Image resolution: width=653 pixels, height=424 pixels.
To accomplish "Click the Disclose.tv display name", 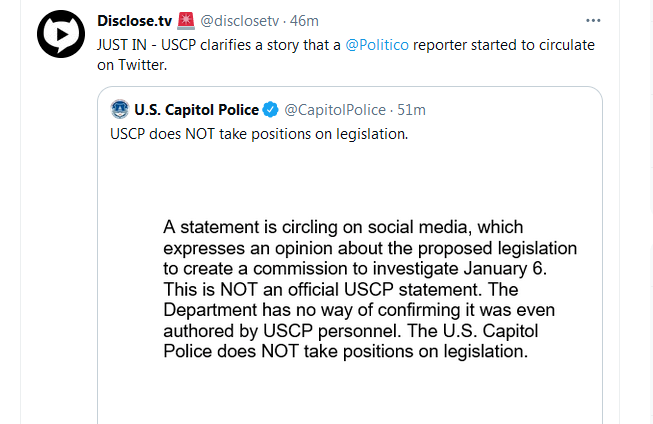I will [135, 20].
